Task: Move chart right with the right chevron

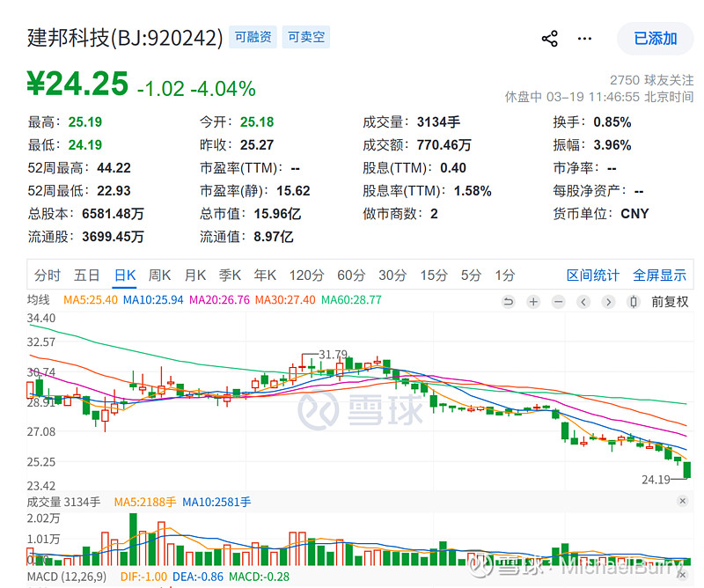Action: tap(608, 302)
